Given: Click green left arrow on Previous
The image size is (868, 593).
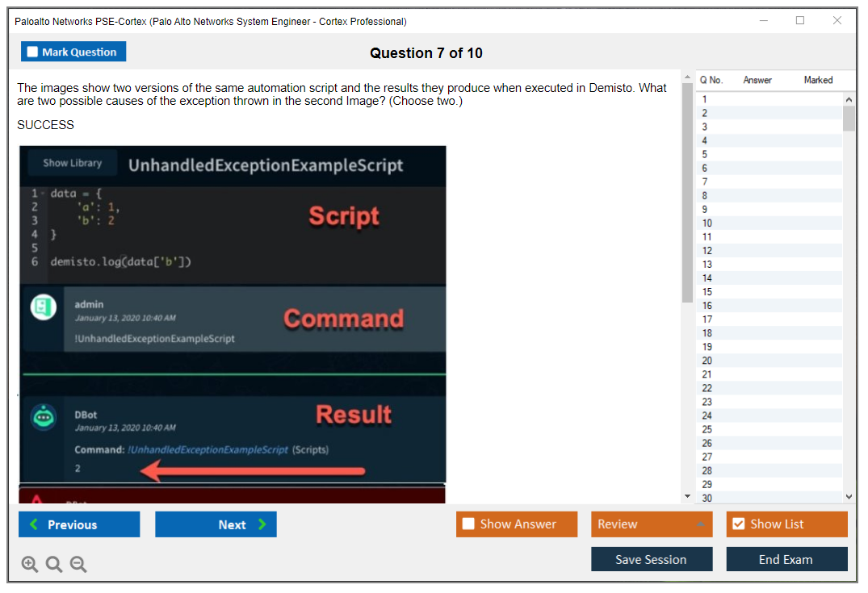Looking at the screenshot, I should (x=34, y=524).
